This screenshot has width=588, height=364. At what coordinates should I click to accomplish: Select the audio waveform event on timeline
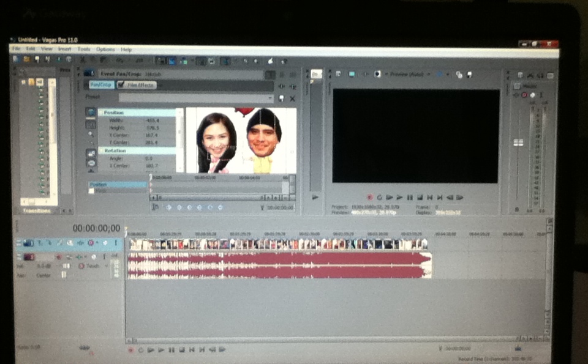[279, 266]
